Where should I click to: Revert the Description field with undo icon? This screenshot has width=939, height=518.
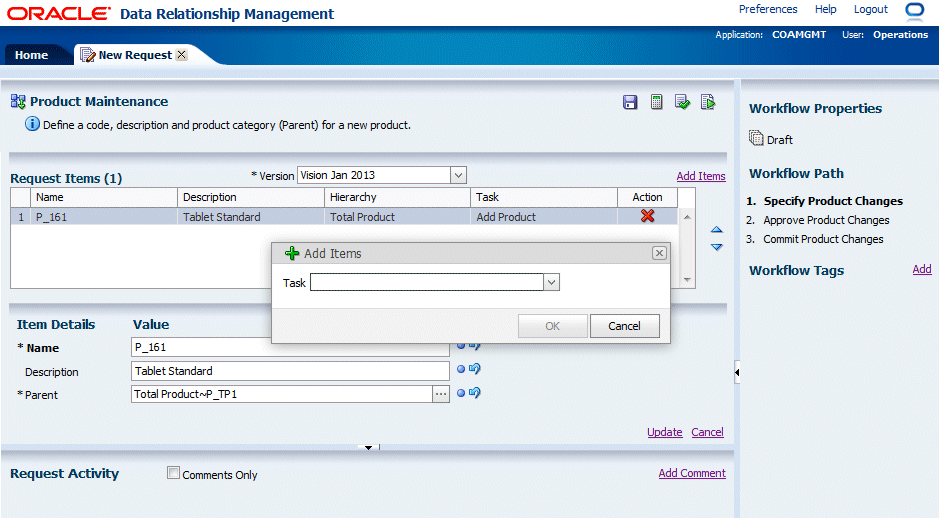coord(475,369)
